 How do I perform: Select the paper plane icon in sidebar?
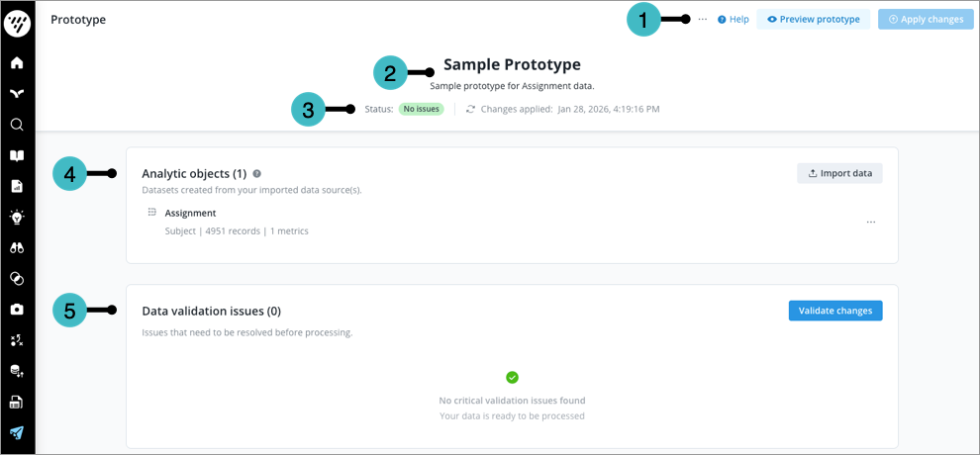pos(17,432)
